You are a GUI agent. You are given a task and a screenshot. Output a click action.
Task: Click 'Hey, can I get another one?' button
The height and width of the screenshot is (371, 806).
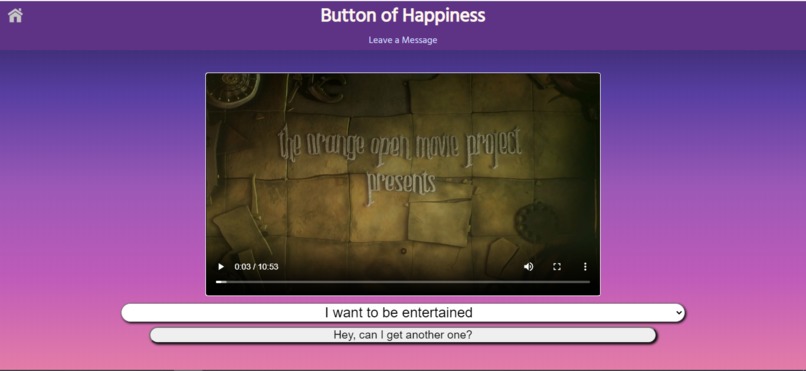403,335
